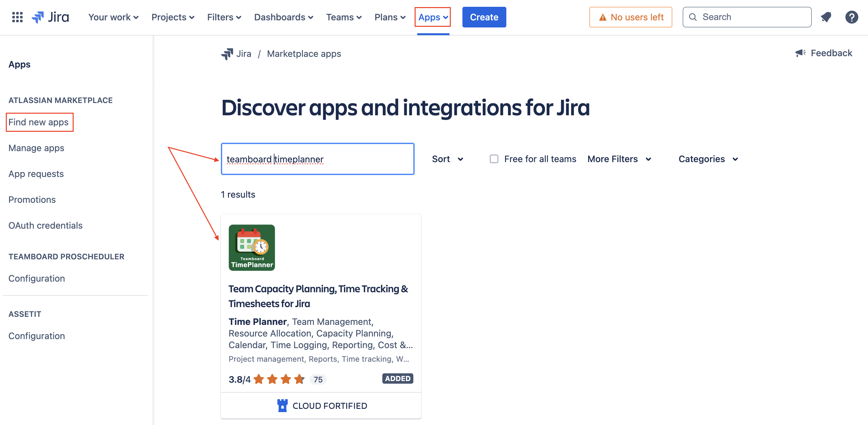The width and height of the screenshot is (868, 425).
Task: Open the Categories dropdown
Action: [708, 159]
